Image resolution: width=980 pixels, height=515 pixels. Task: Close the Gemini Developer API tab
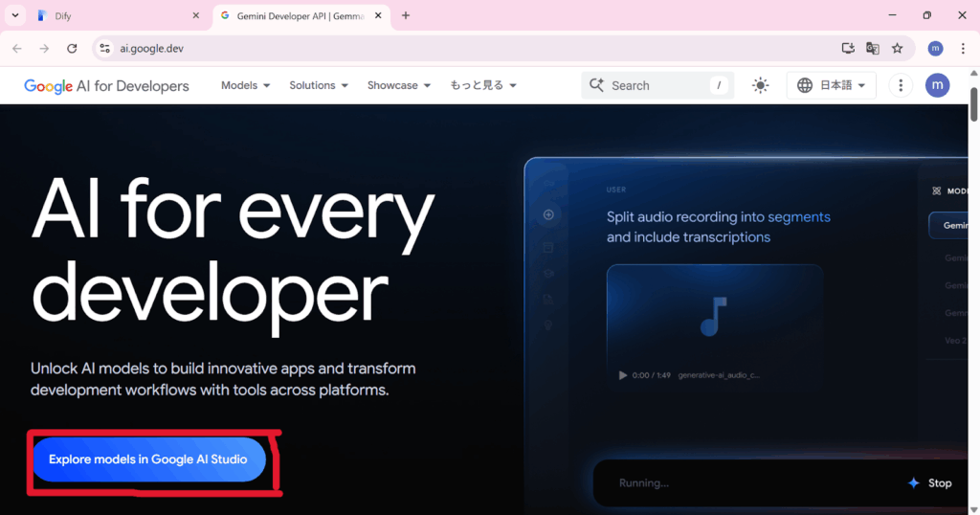378,15
